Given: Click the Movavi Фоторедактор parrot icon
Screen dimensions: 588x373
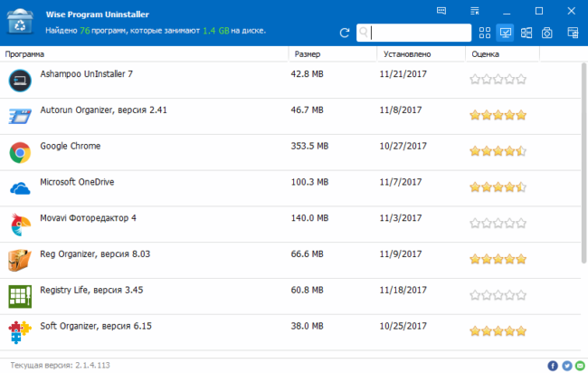Looking at the screenshot, I should [20, 225].
